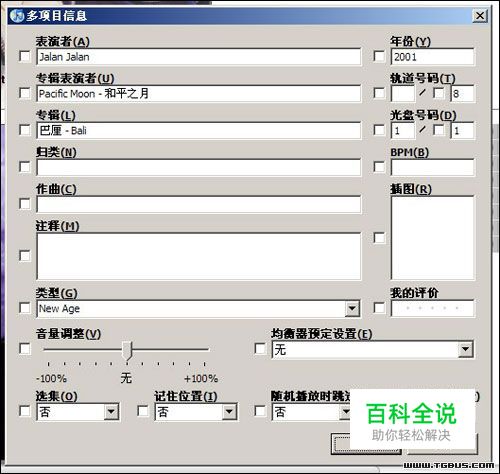Expand the 均衡器预定设置 dropdown showing 无

coord(465,350)
